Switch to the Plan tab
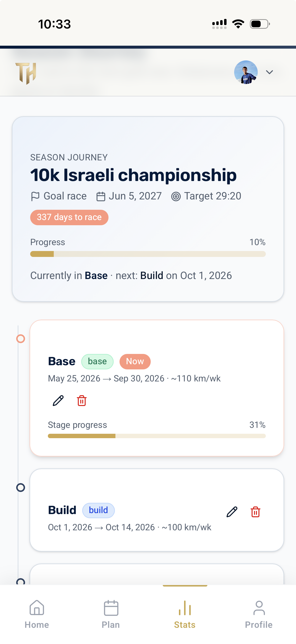Screen dimensions: 296x644 (x=111, y=614)
